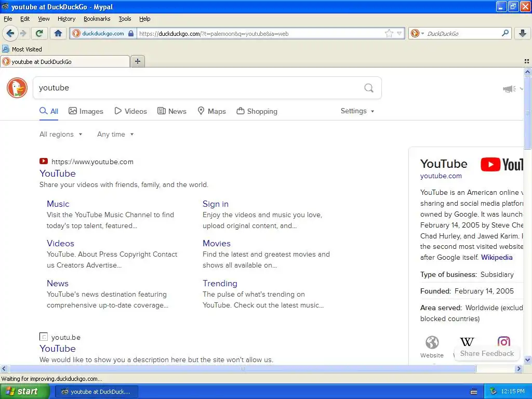Image resolution: width=532 pixels, height=399 pixels.
Task: Switch to the Images results tab
Action: coord(86,111)
